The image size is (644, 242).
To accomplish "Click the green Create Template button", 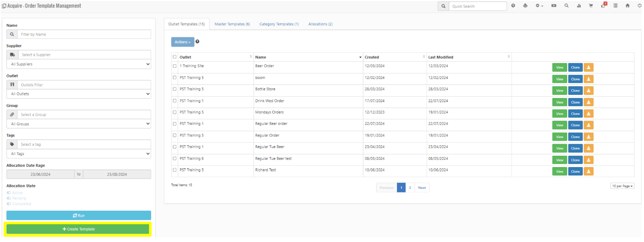I will [79, 229].
